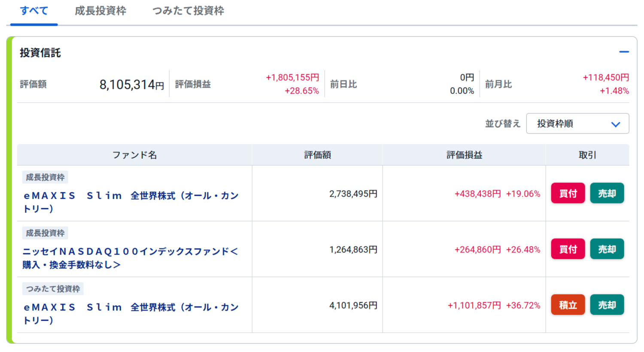The image size is (644, 352).
Task: Click 買付 for ニッセイNASDAQ100 fund
Action: coord(568,249)
